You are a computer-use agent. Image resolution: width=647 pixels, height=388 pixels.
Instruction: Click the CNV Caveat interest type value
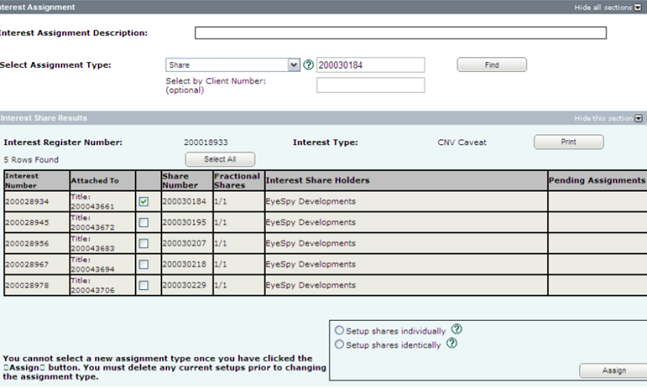tap(462, 142)
